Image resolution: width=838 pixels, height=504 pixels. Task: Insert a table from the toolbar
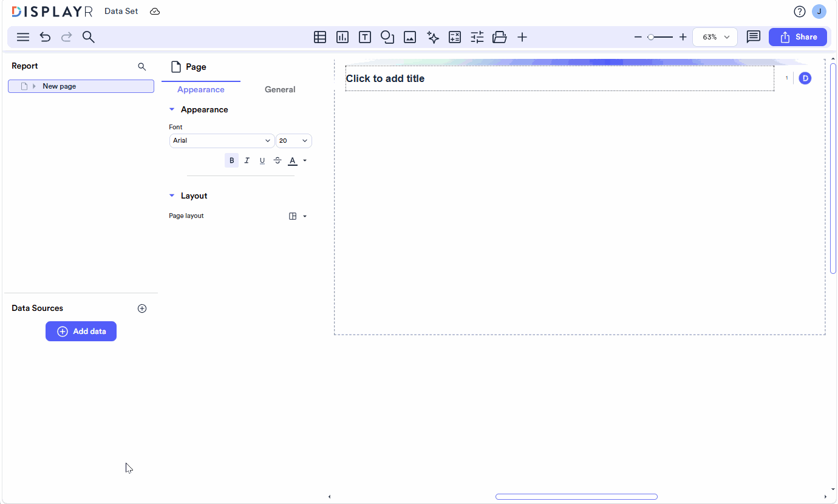coord(320,37)
